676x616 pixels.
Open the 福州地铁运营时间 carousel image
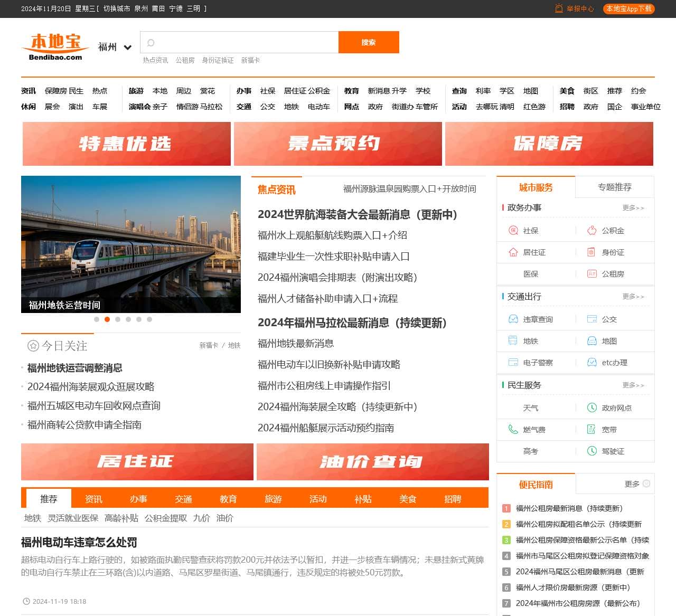pyautogui.click(x=131, y=244)
